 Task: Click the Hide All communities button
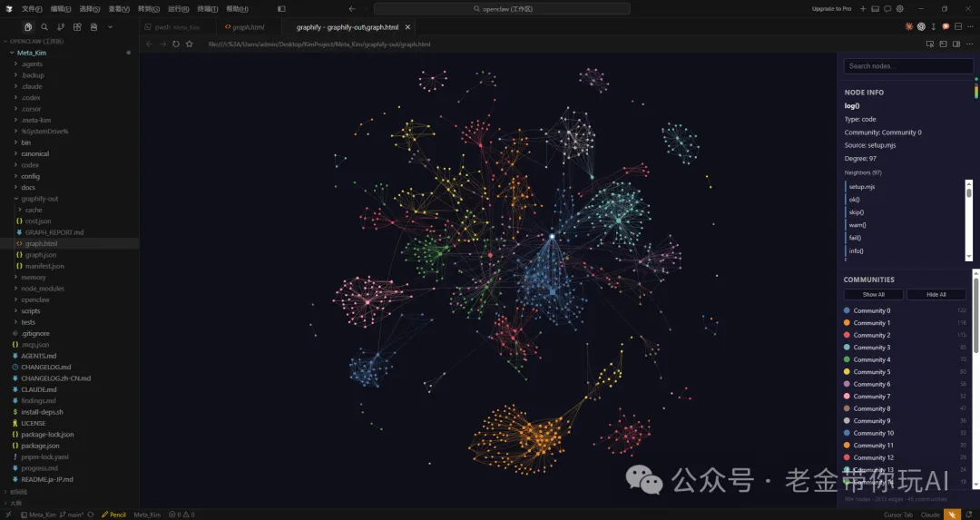936,294
